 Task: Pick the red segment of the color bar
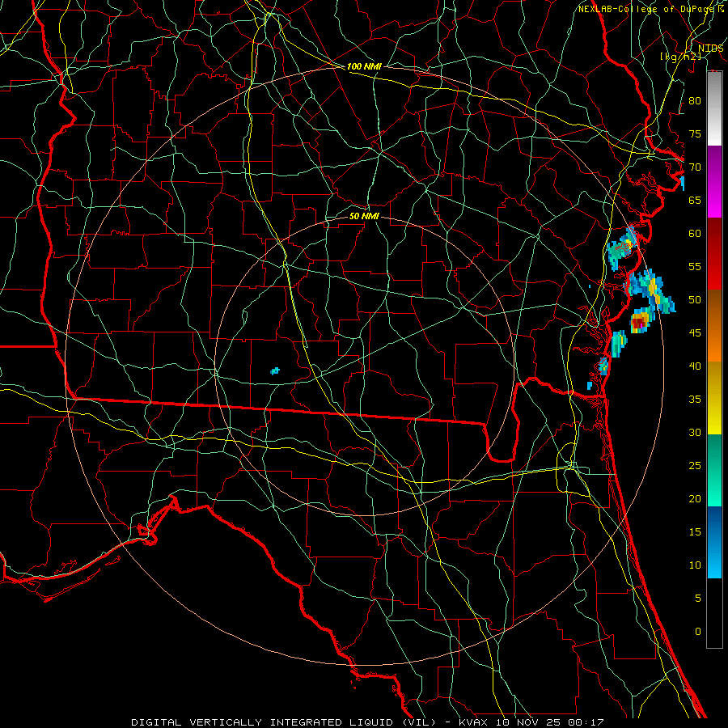(714, 254)
